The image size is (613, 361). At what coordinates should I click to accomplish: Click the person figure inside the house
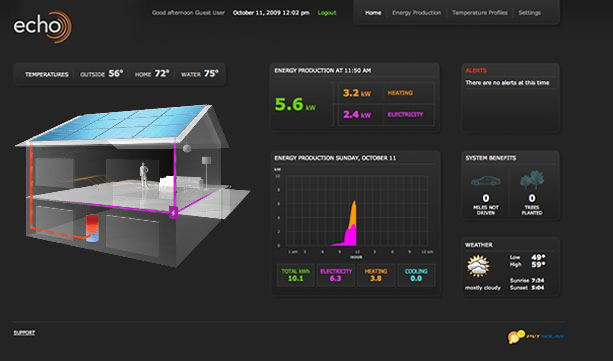coord(144,176)
